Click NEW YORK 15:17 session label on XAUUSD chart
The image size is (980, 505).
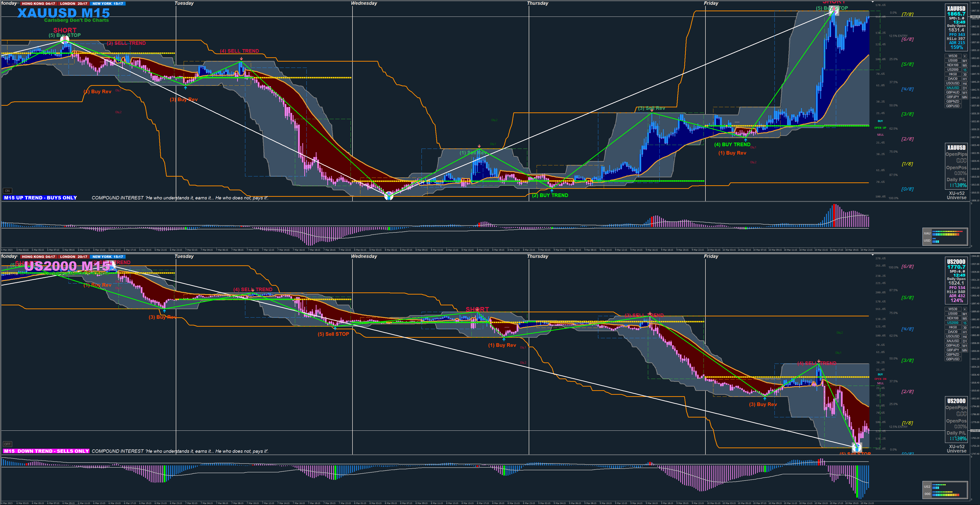click(x=108, y=3)
